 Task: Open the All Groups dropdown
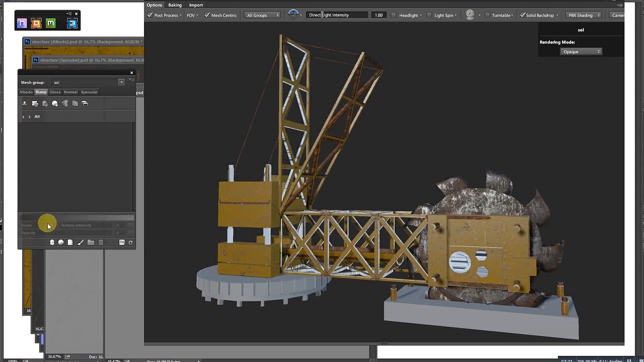(262, 15)
